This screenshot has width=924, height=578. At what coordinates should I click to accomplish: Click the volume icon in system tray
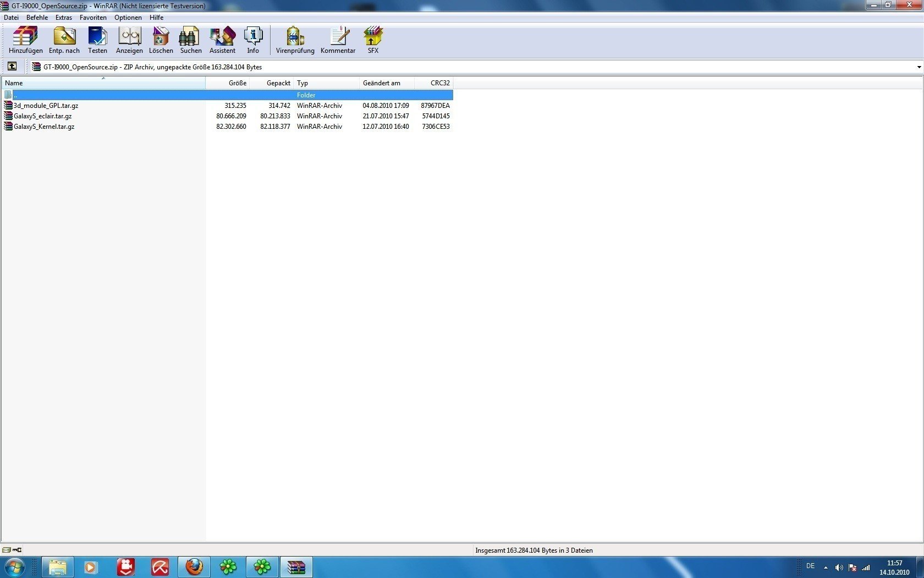click(839, 568)
